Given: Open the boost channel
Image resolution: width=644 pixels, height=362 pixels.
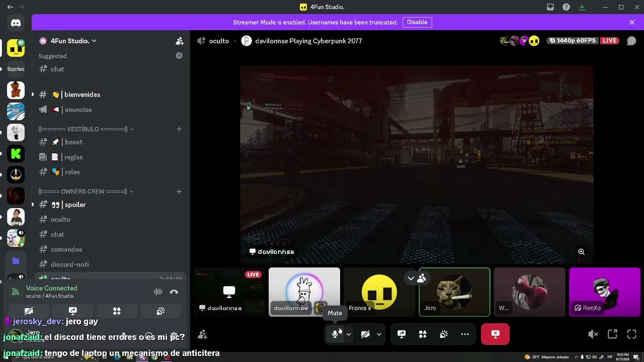Looking at the screenshot, I should 111,142.
